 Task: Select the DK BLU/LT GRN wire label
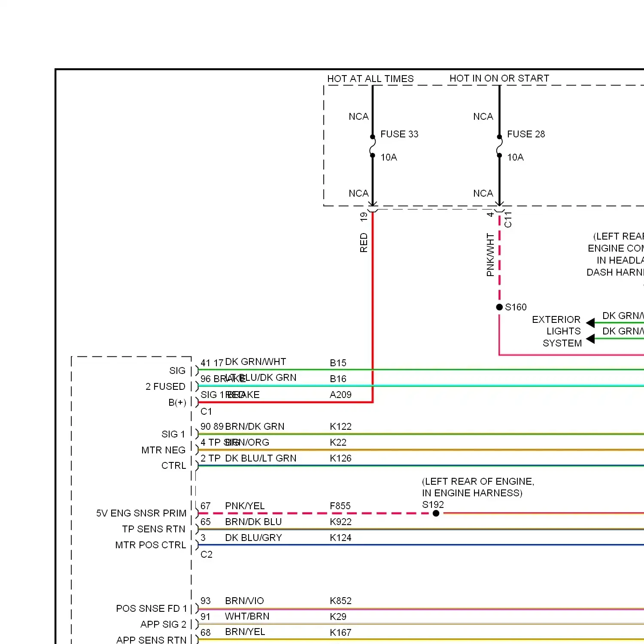[x=261, y=458]
